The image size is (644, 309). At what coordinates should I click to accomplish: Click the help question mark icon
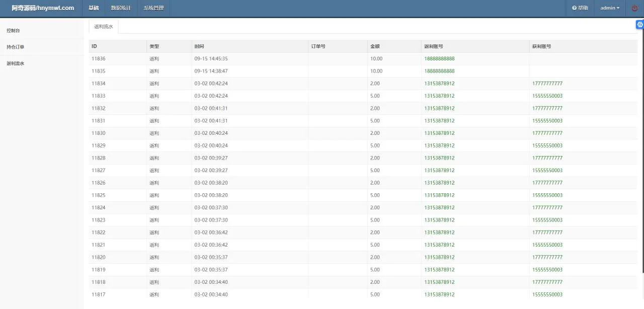pos(575,8)
